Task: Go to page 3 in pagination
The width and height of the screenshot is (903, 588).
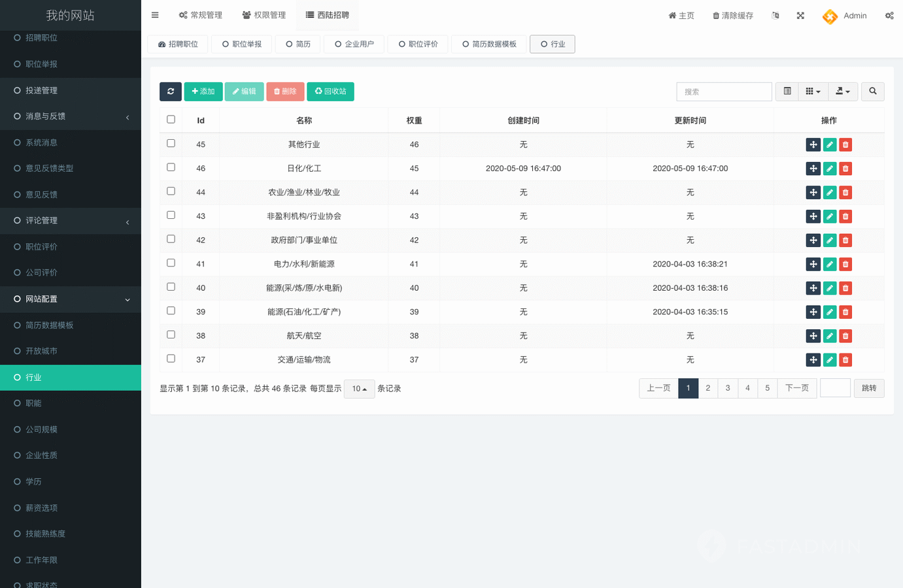Action: 728,388
